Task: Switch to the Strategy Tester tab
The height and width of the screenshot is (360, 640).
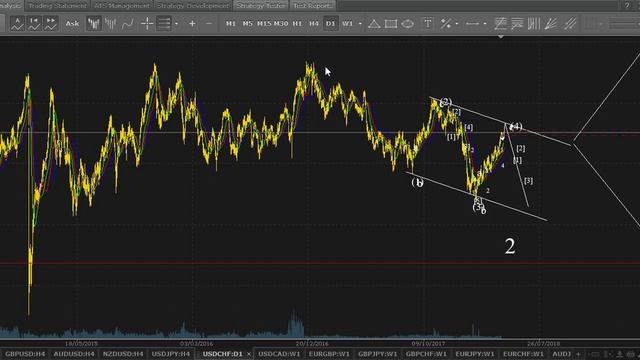Action: [x=261, y=6]
